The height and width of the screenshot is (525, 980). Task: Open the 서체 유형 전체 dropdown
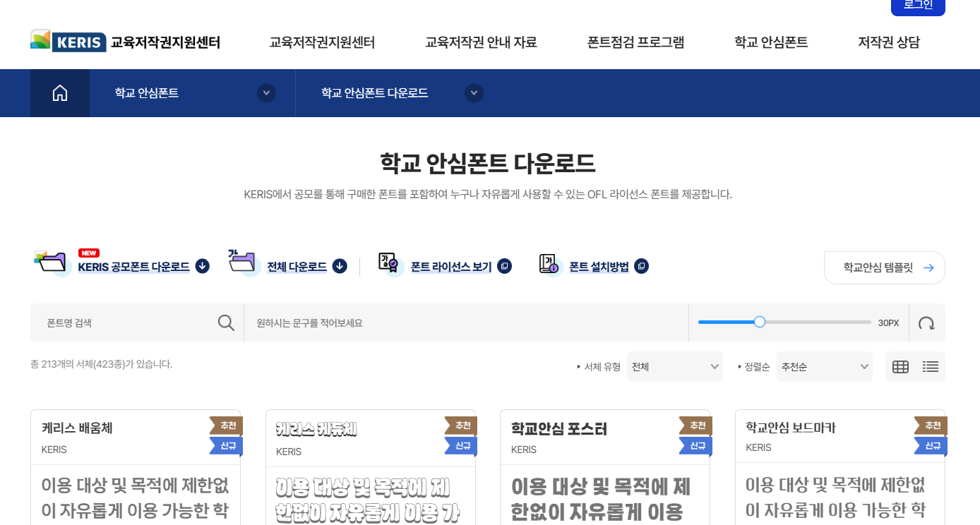coord(675,367)
